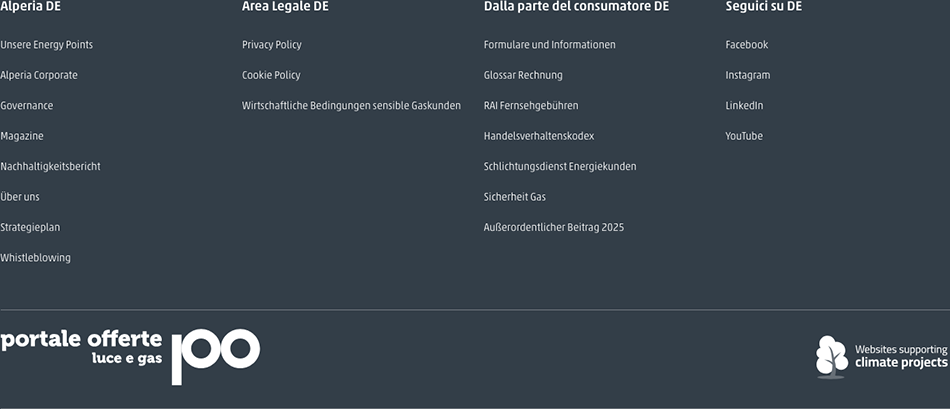This screenshot has width=950, height=409.
Task: Open the Instagram link
Action: click(748, 75)
